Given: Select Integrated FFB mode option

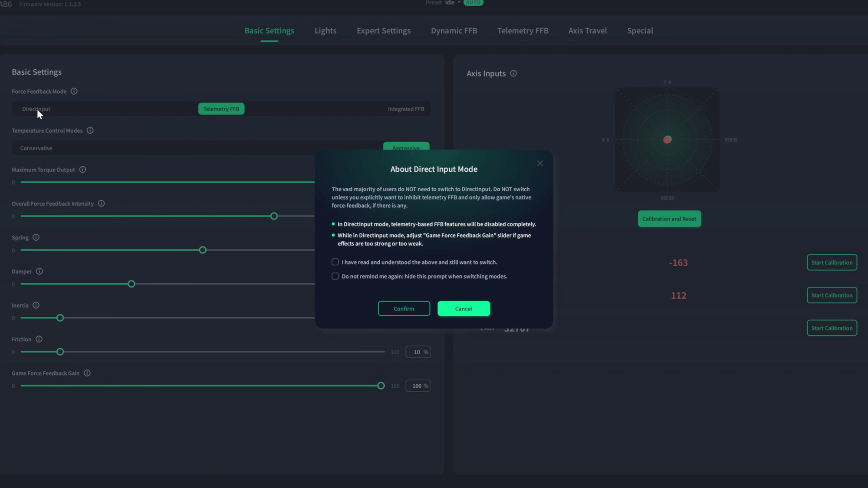Looking at the screenshot, I should click(406, 109).
